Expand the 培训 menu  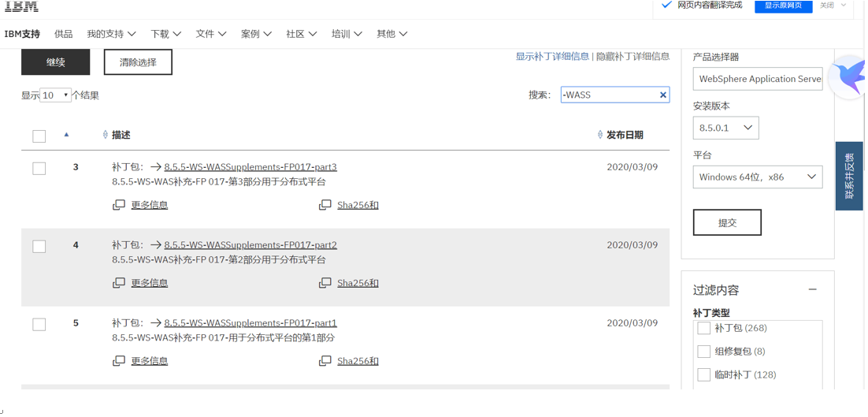347,34
